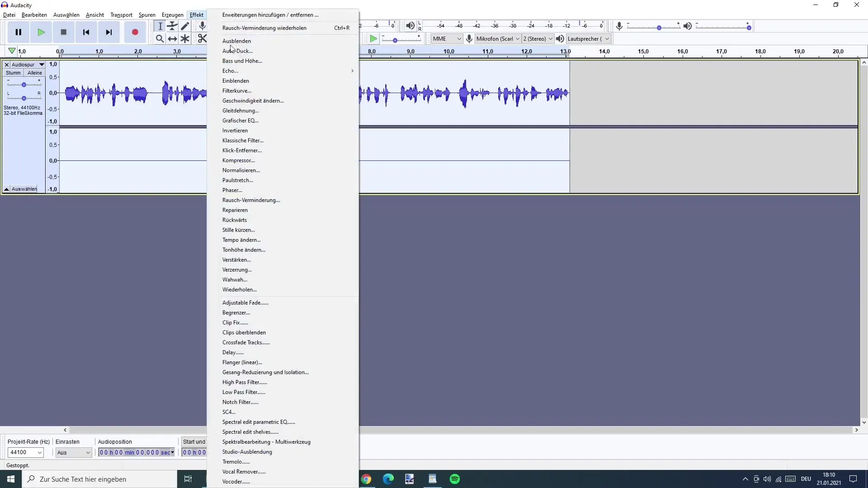Adjust the track gain slider
The height and width of the screenshot is (488, 868).
pos(24,84)
